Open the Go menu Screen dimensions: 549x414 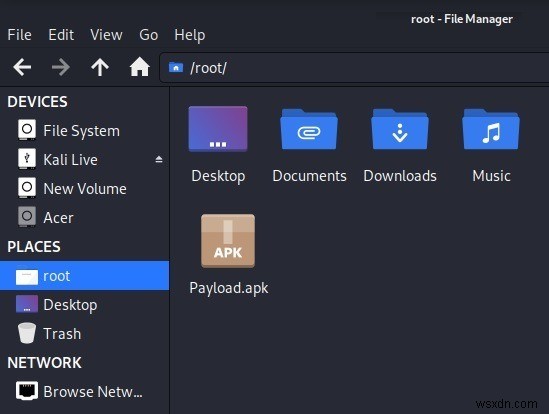pos(148,35)
